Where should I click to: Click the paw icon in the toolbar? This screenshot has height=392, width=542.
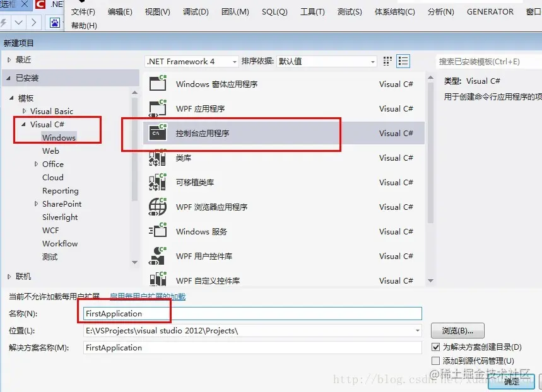[x=55, y=23]
